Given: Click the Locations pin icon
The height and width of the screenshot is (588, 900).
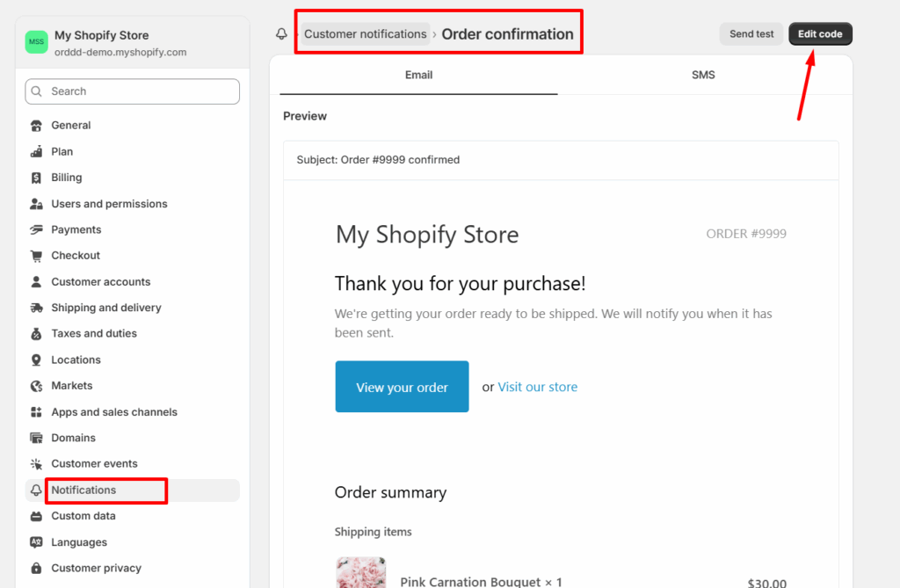Looking at the screenshot, I should (x=36, y=359).
